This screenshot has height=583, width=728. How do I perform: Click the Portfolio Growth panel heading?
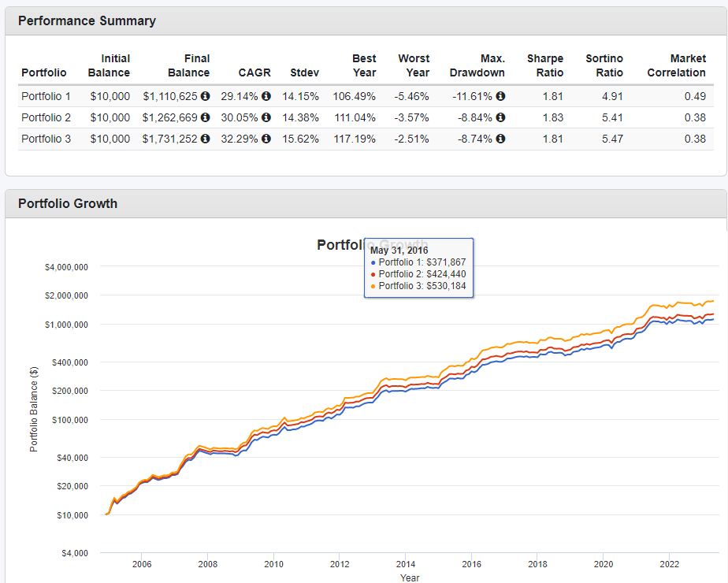pyautogui.click(x=68, y=204)
